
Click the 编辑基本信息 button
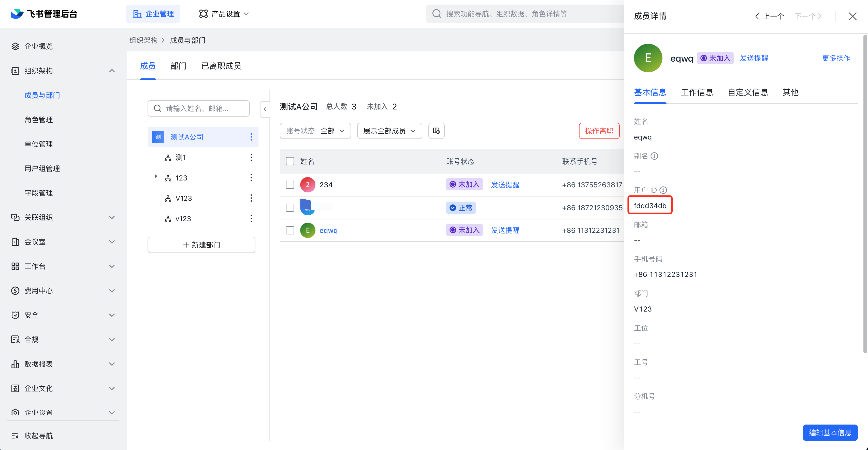pos(830,432)
